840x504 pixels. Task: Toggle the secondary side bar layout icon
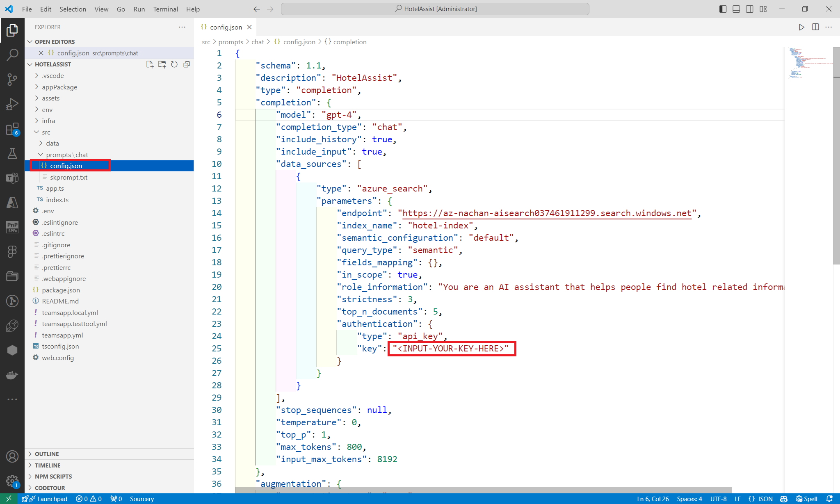click(749, 9)
